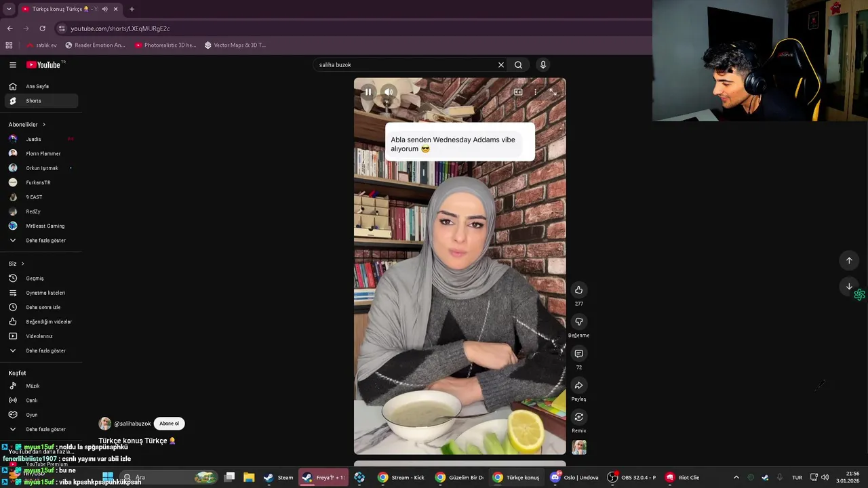Open Geçmiş watch history
This screenshot has height=488, width=868.
coord(41,279)
